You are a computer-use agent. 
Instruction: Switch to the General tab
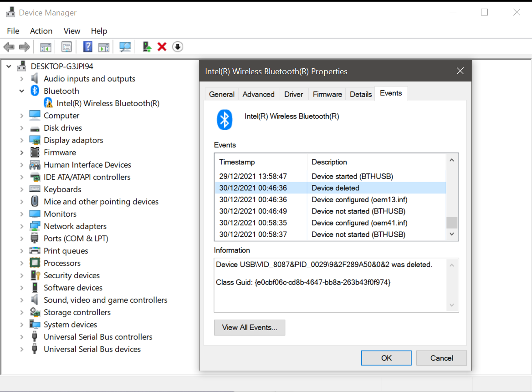[x=222, y=94]
